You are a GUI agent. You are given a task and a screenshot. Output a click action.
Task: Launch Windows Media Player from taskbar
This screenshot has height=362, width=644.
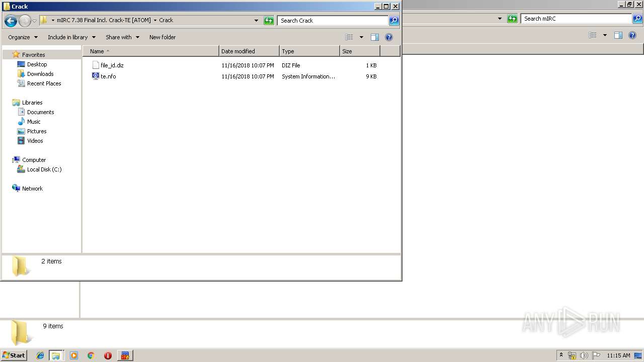74,355
